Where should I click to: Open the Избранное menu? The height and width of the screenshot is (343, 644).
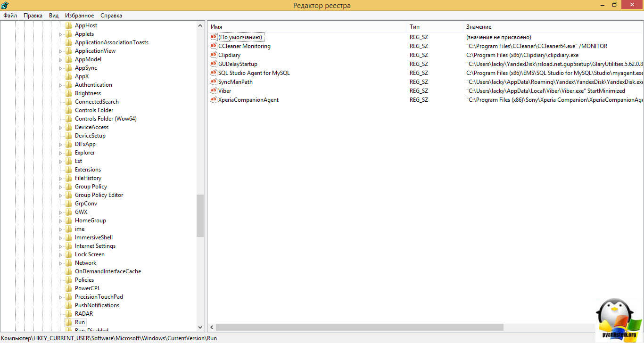pos(80,16)
